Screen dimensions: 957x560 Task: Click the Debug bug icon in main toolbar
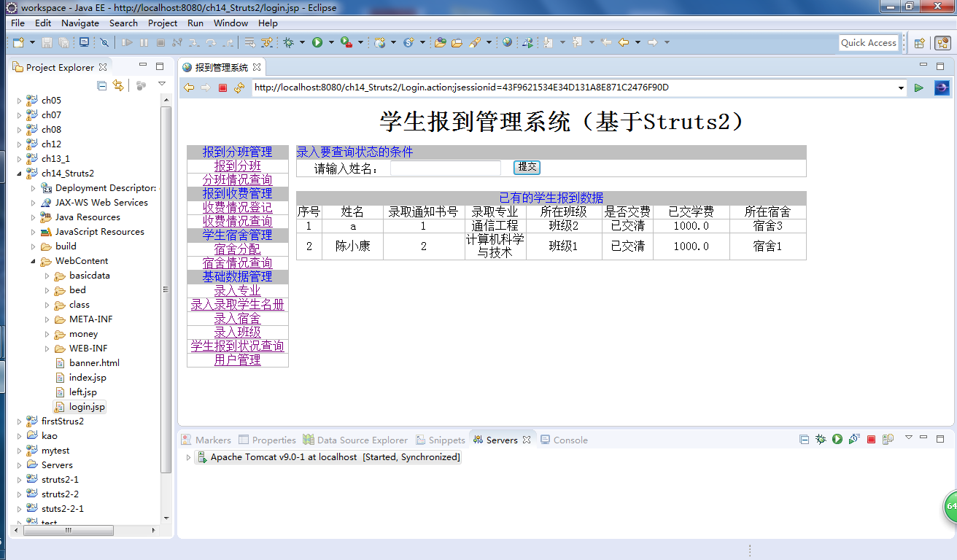pos(289,42)
